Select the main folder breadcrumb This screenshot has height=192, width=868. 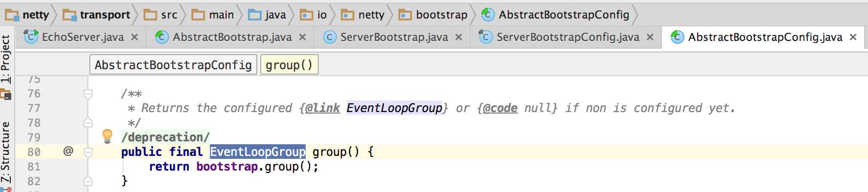click(213, 15)
